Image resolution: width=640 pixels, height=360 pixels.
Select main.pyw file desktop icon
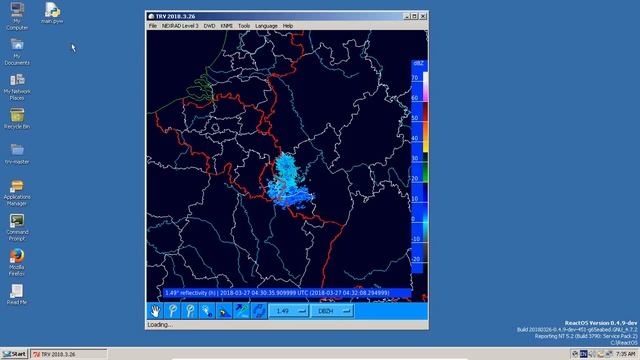pos(52,13)
